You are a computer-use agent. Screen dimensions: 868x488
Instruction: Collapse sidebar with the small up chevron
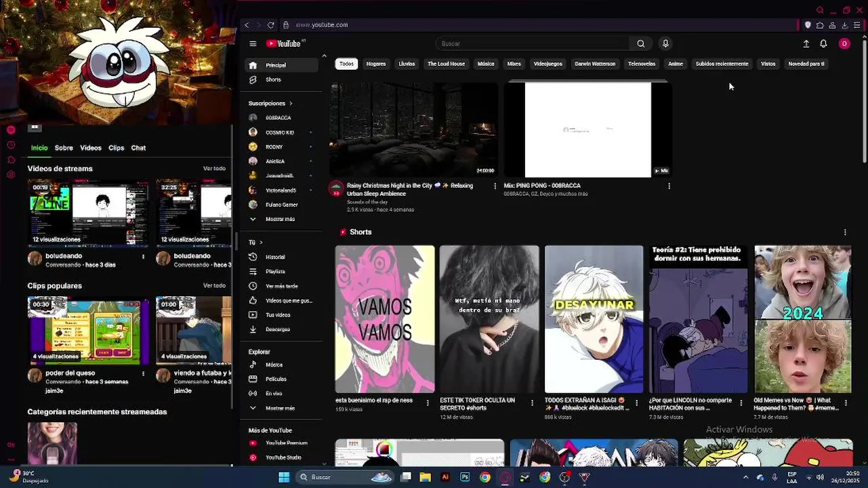pos(324,56)
